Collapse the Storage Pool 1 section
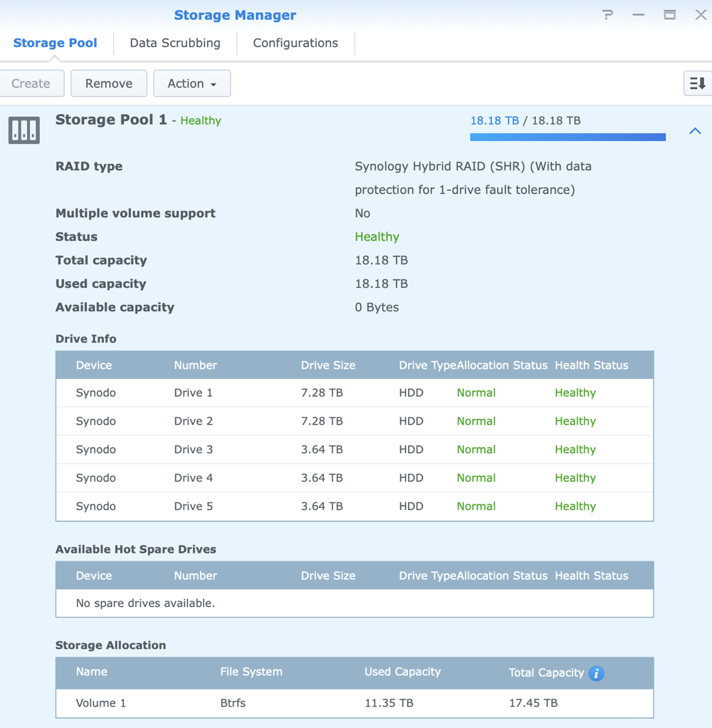 (x=695, y=131)
